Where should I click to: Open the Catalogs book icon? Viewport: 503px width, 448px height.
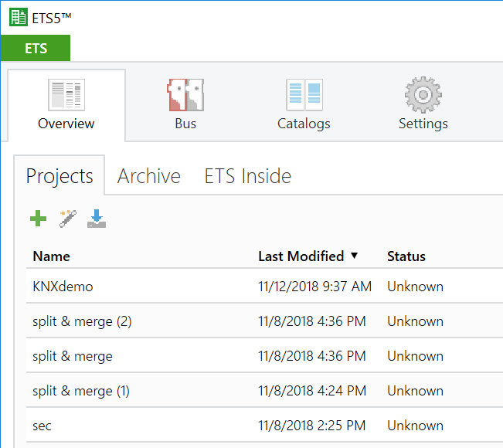(x=304, y=95)
